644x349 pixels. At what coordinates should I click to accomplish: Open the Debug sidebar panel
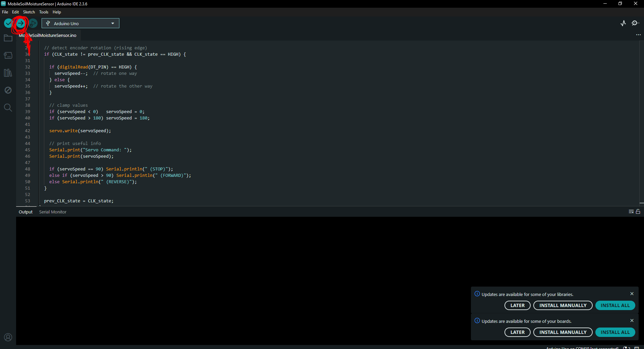coord(8,90)
